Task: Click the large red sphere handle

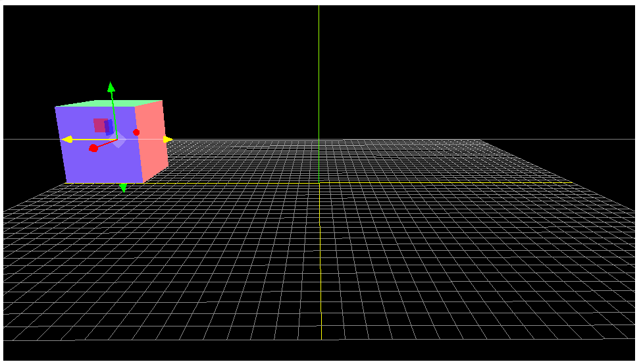Action: click(x=93, y=148)
